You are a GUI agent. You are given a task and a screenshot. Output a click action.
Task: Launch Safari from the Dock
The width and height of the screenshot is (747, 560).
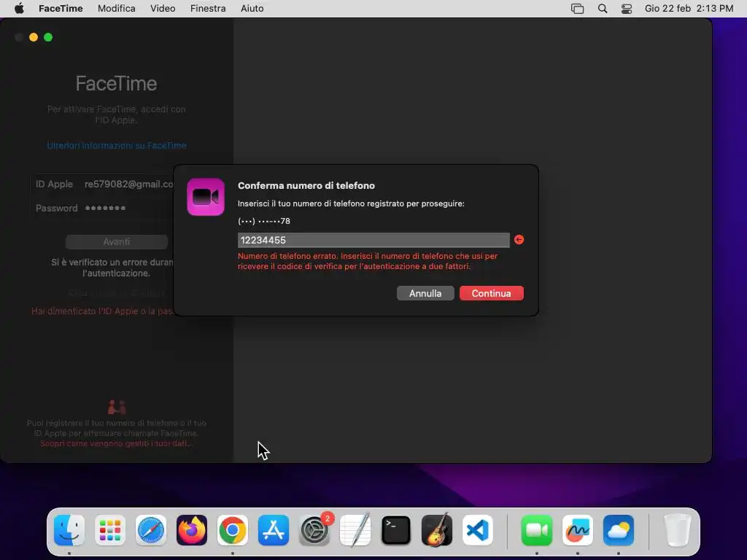pyautogui.click(x=151, y=530)
